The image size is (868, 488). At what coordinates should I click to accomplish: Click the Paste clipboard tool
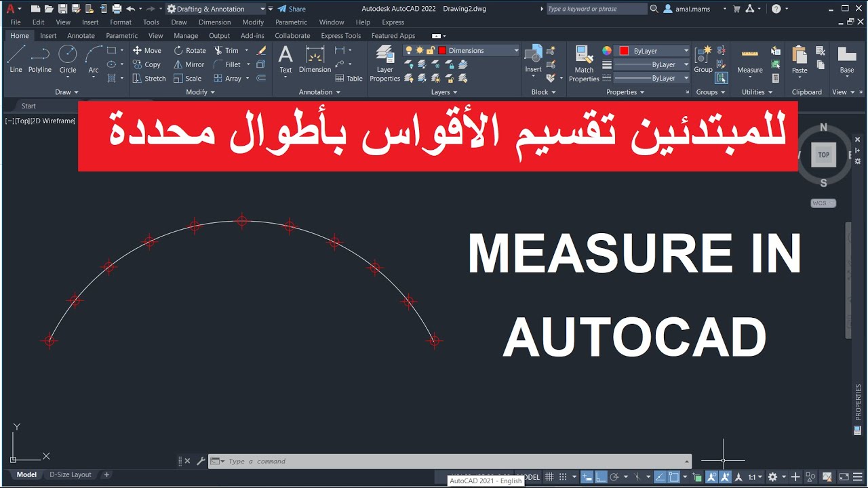pos(800,60)
